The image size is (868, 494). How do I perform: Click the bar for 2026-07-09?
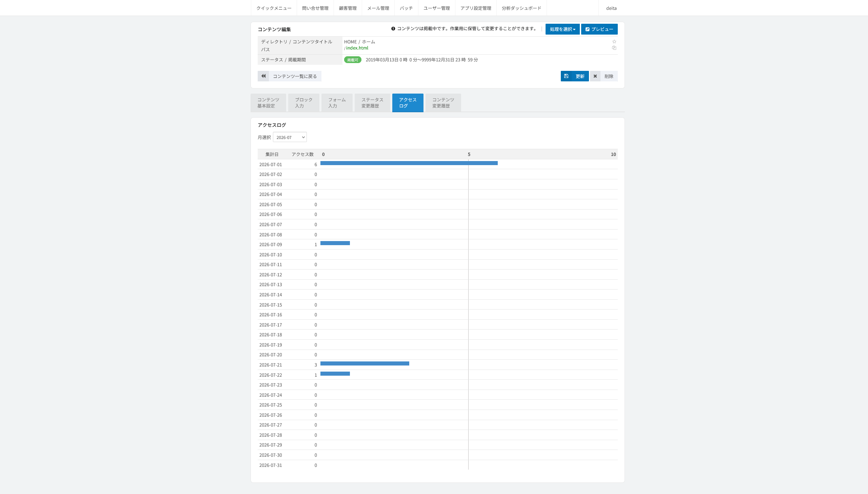(335, 243)
